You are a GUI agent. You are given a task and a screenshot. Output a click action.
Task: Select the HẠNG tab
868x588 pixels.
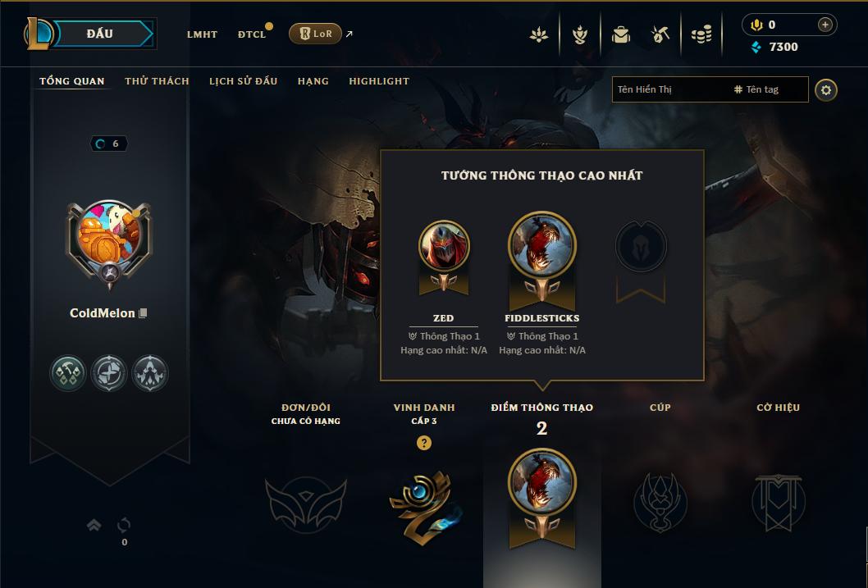coord(313,81)
